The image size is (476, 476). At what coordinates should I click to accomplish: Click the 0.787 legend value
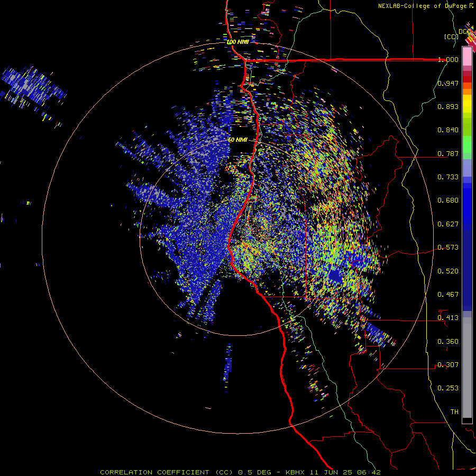tap(448, 153)
